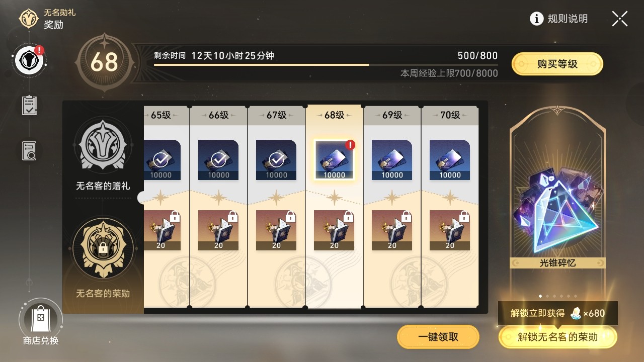Select the level 70 free reward item
Viewport: 644px width, 362px height.
450,160
